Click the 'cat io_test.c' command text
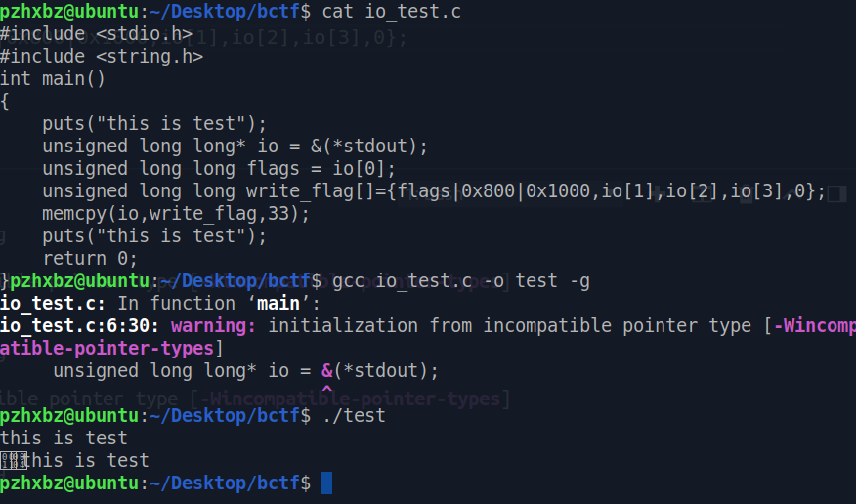This screenshot has width=856, height=504. tap(392, 12)
